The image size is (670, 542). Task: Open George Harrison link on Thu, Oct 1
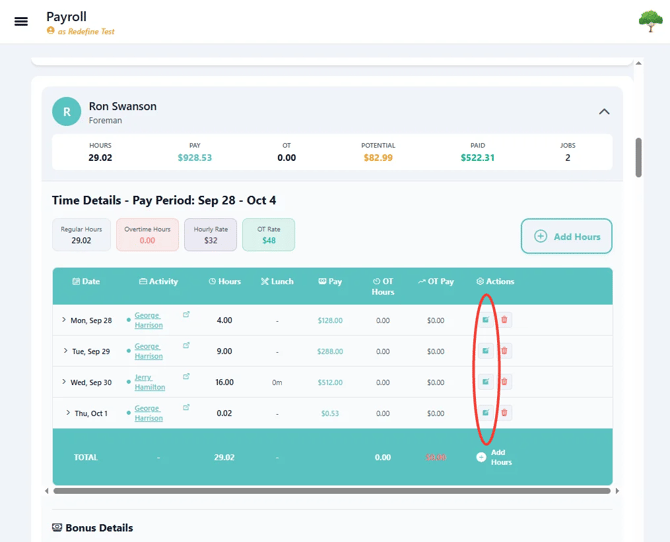click(x=148, y=413)
